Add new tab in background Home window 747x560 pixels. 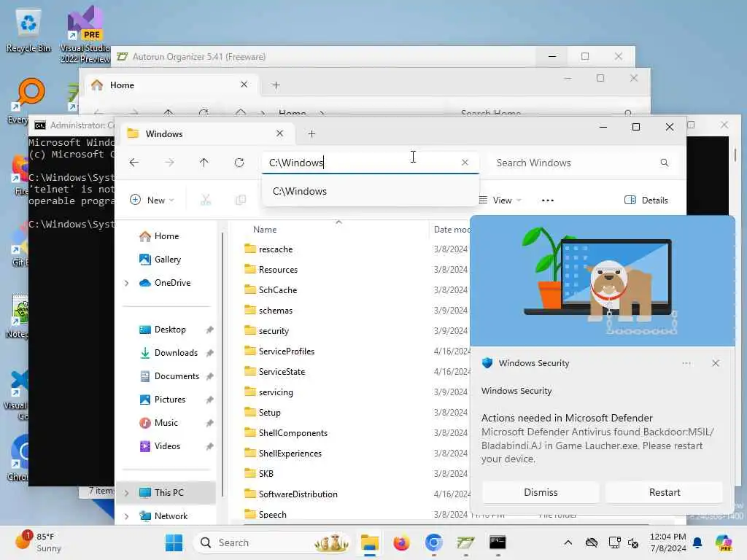276,85
